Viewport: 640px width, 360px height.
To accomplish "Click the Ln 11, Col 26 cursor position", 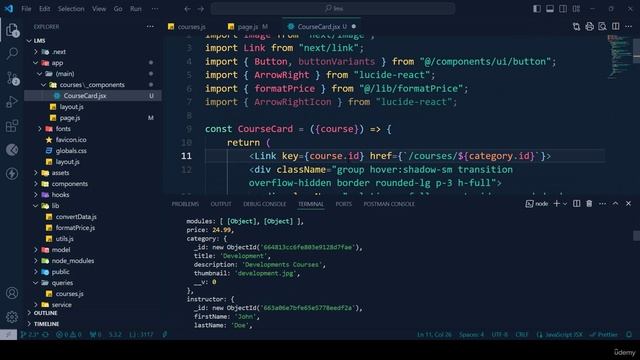I will pyautogui.click(x=434, y=335).
